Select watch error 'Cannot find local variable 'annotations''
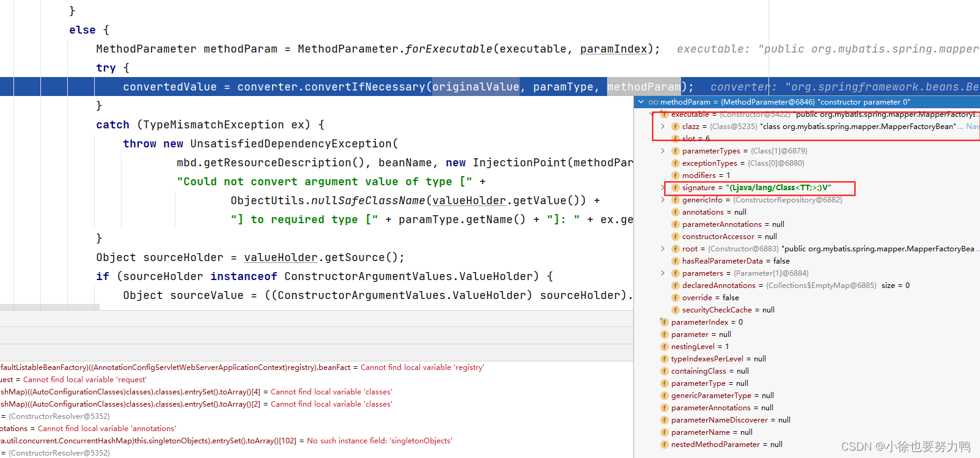Viewport: 980px width, 458px height. tap(107, 429)
